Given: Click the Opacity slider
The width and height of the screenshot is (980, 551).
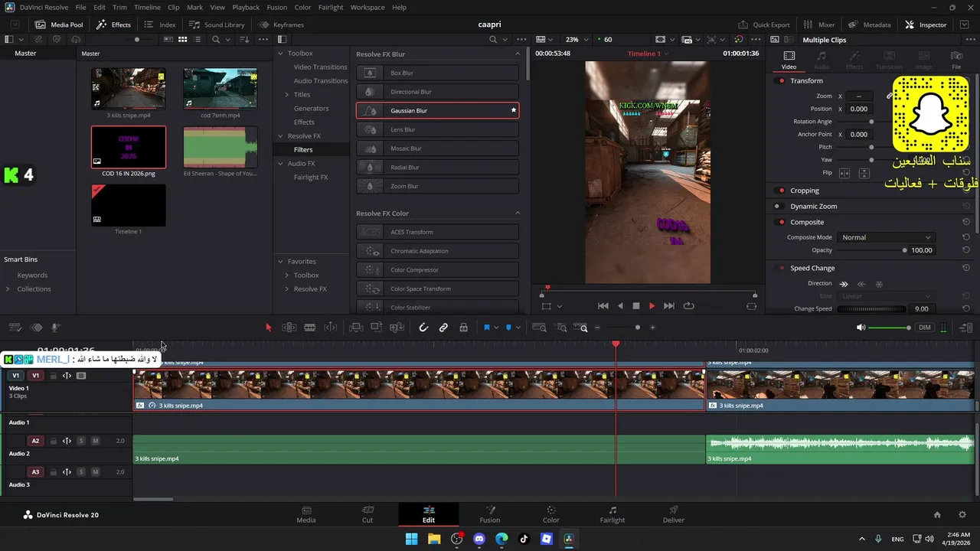Looking at the screenshot, I should tap(871, 250).
